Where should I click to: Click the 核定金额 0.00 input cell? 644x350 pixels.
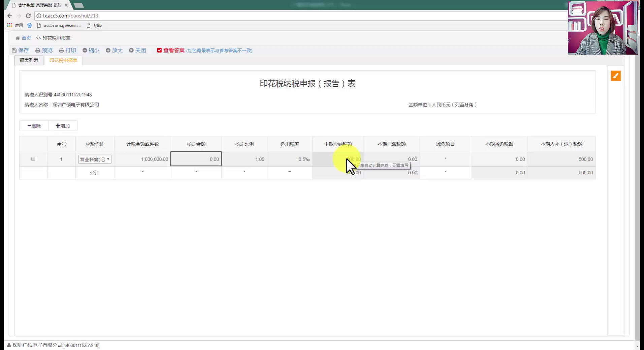[196, 159]
